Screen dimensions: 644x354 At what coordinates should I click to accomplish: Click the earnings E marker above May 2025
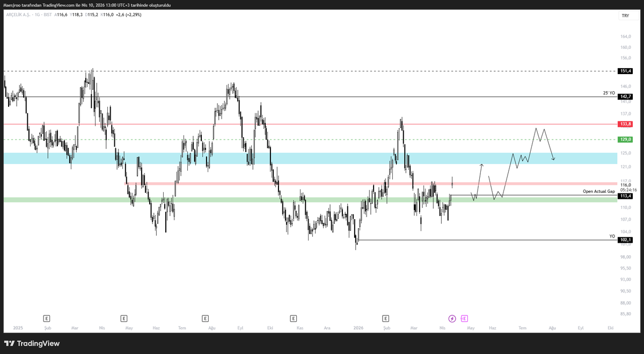tap(124, 318)
